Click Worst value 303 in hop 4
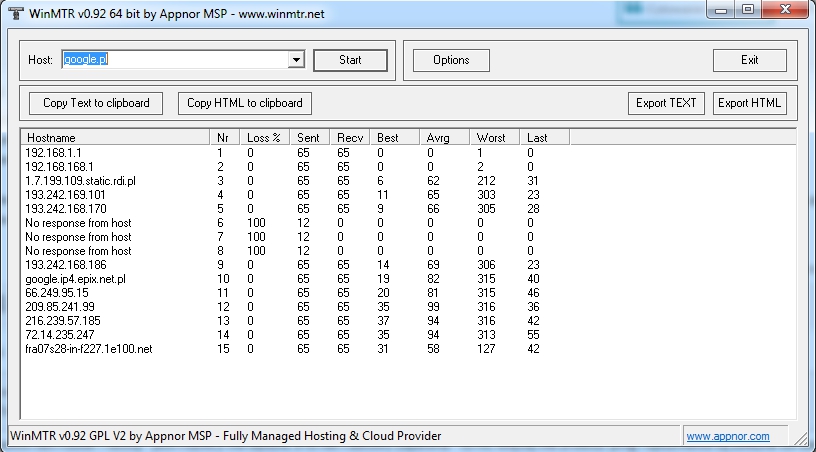This screenshot has width=816, height=452. 486,195
